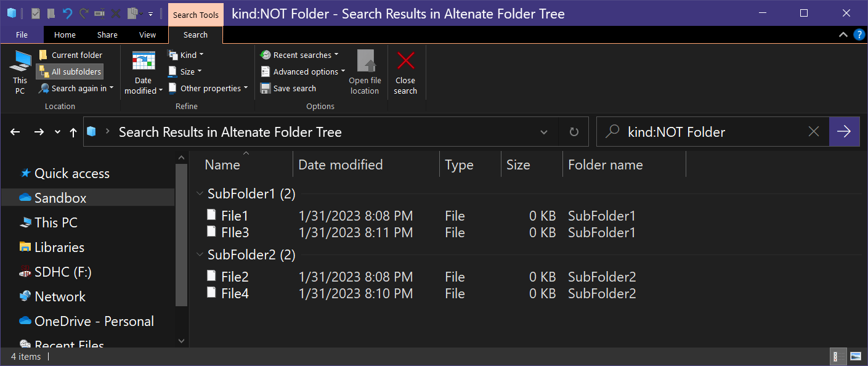Screen dimensions: 868x366
Task: Click the New folder icon in title bar
Action: pyautogui.click(x=52, y=13)
